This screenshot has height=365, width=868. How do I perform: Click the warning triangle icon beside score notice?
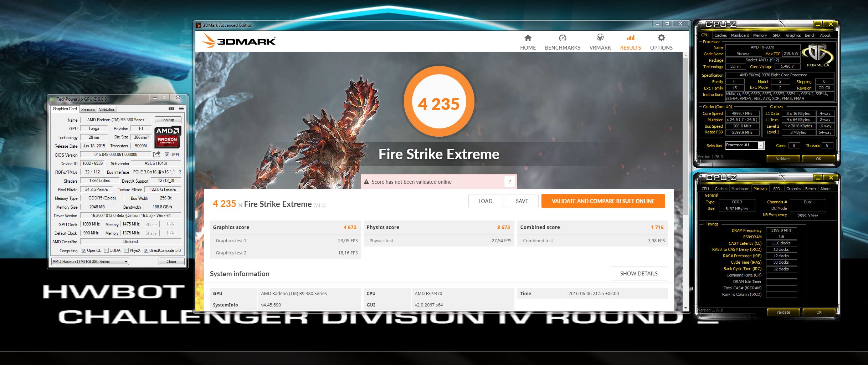pyautogui.click(x=366, y=182)
